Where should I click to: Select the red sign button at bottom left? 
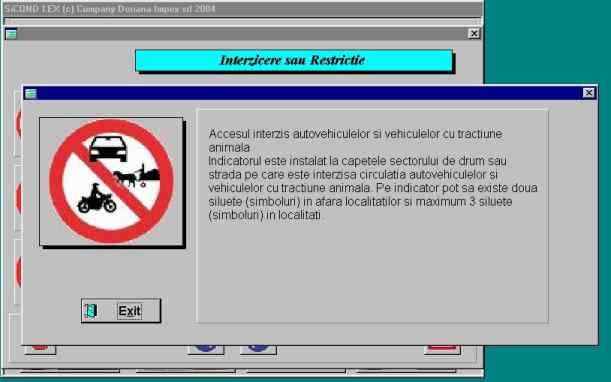tap(40, 349)
